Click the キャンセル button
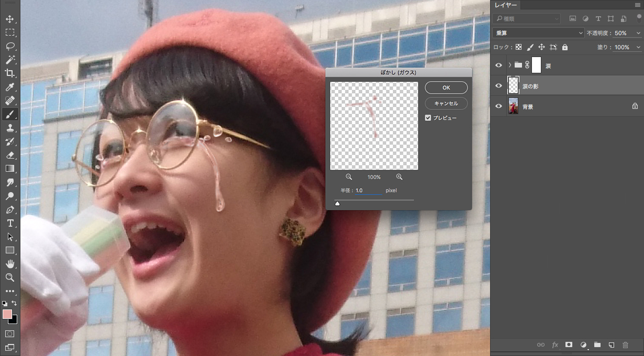Viewport: 644px width, 356px height. point(446,103)
